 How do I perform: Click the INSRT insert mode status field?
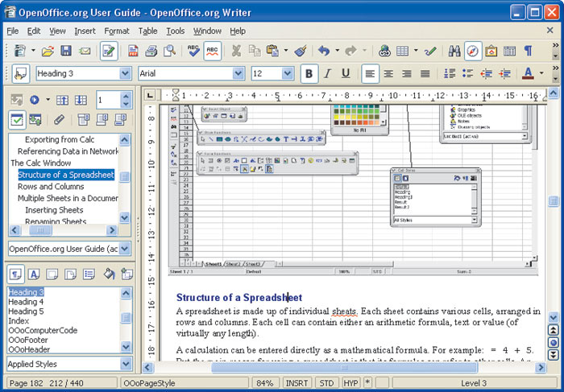pos(297,384)
